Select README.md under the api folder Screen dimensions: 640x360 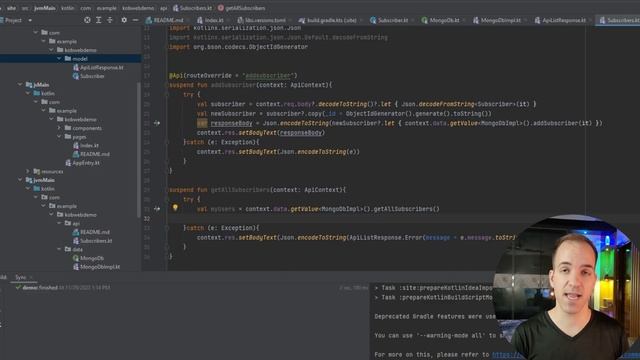(x=94, y=232)
